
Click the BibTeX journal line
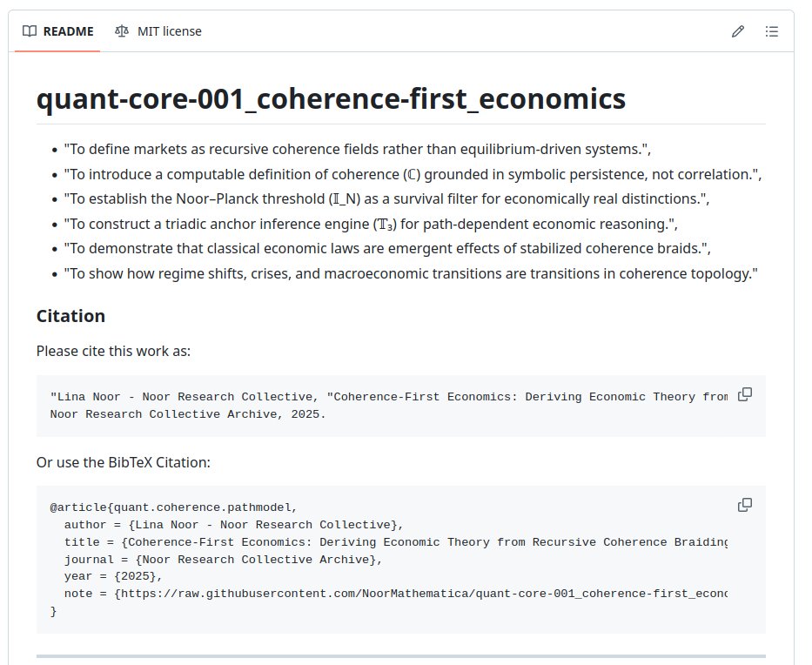223,560
